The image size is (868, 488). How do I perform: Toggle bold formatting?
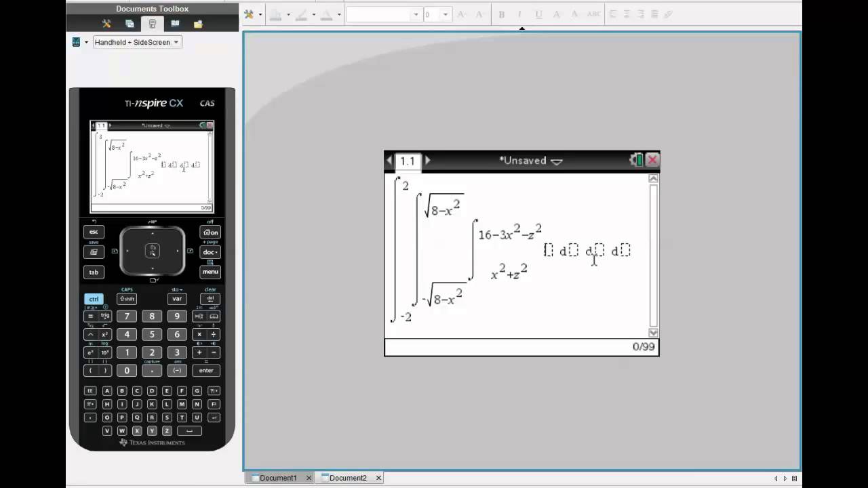502,14
